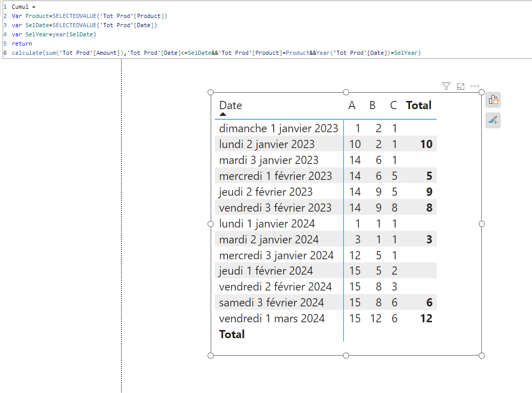The height and width of the screenshot is (393, 532).
Task: Click formula line defining var SelYear
Action: point(54,34)
